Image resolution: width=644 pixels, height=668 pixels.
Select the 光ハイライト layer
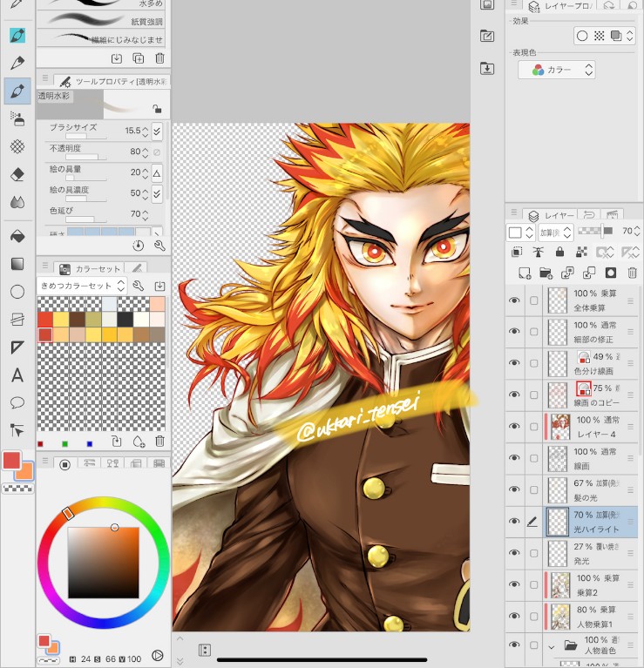click(592, 522)
